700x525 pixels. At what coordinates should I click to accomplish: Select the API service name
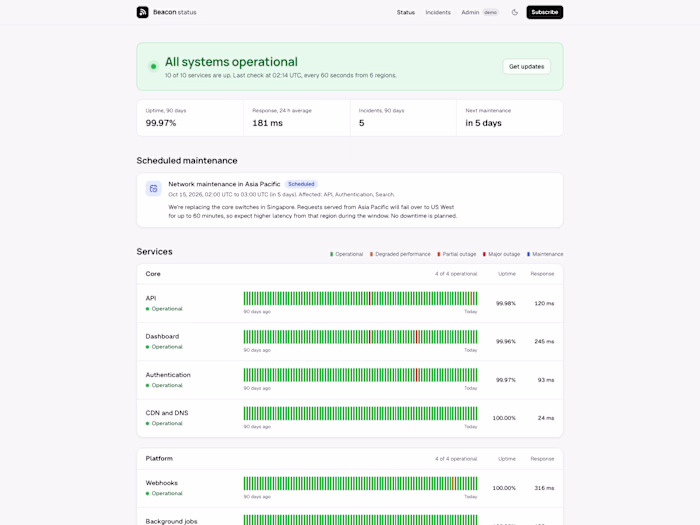pyautogui.click(x=151, y=298)
